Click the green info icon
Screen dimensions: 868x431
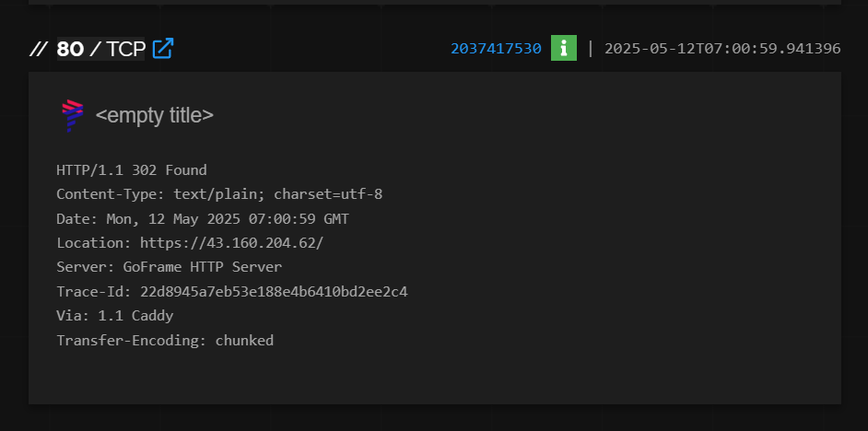(x=564, y=48)
